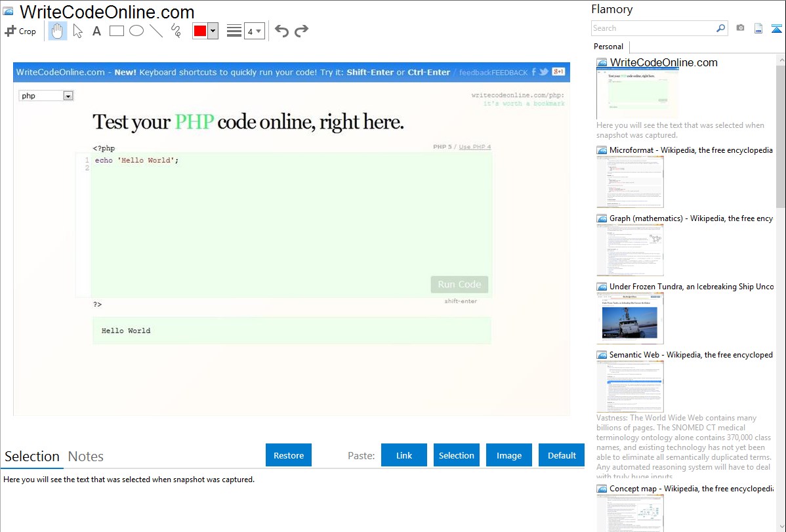The image size is (786, 532).
Task: Click the Flamory search field
Action: pos(653,28)
